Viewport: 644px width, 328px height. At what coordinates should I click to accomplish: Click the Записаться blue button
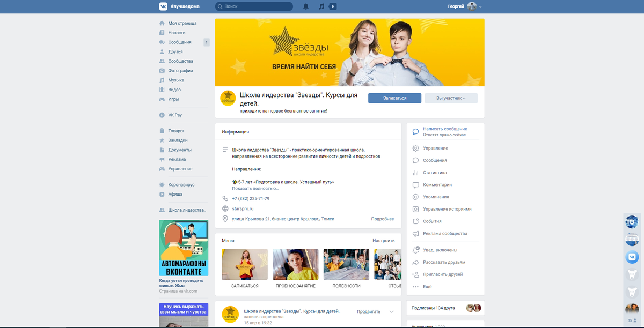pos(394,98)
